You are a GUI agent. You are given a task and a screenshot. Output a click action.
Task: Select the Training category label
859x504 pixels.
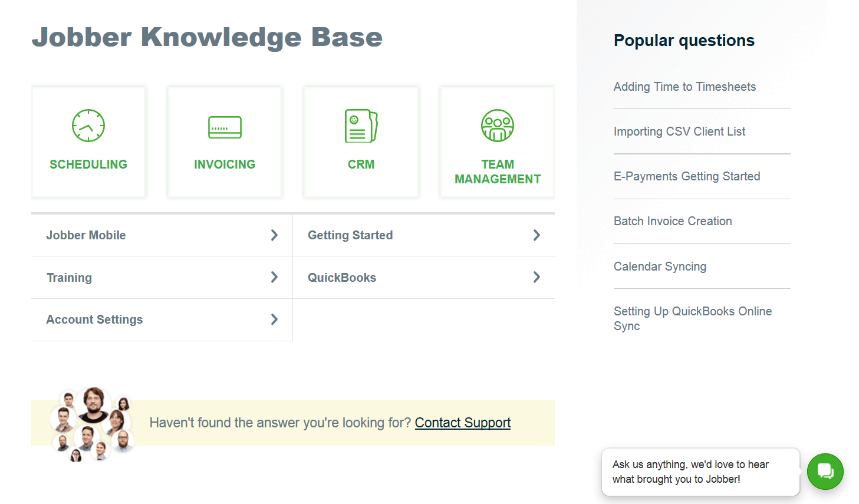tap(70, 278)
